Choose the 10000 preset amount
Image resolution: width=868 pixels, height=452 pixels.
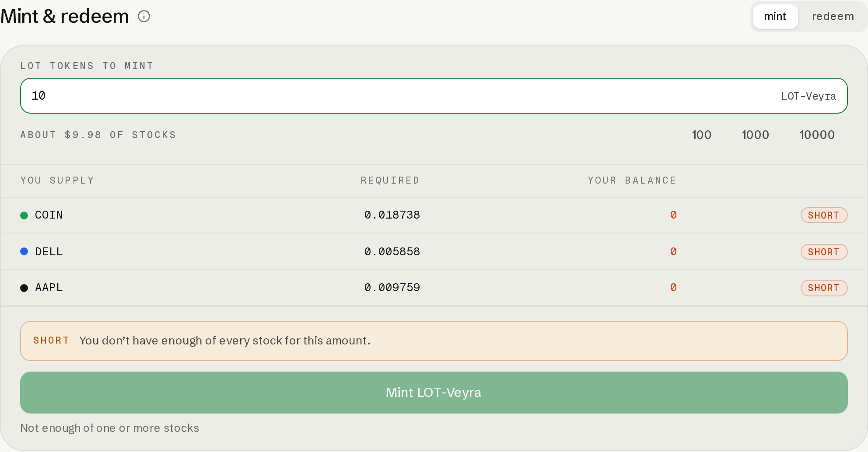817,135
